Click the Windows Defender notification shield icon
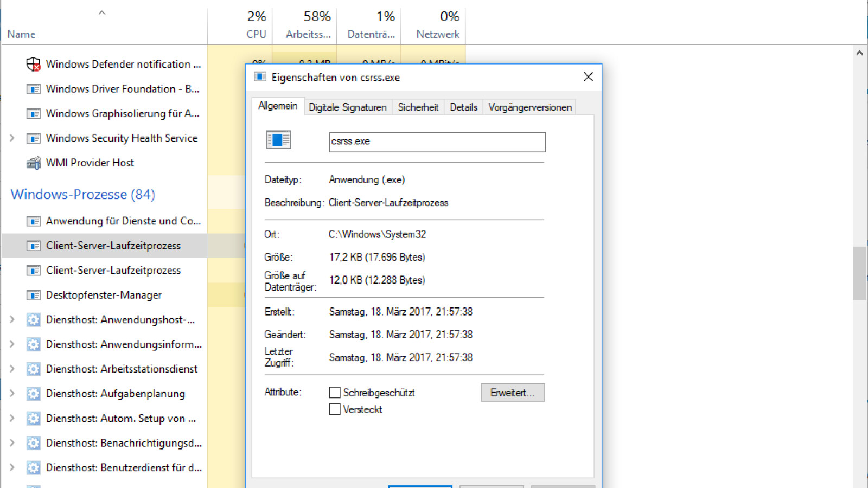 (x=34, y=63)
